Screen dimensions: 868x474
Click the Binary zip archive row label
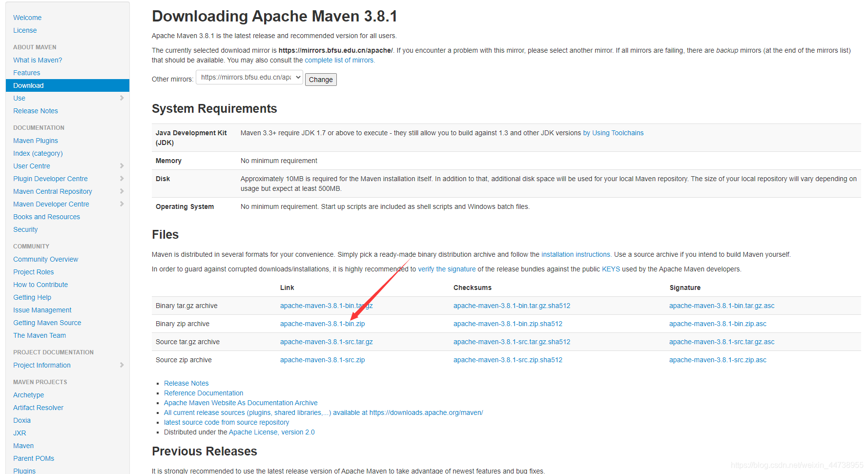(183, 324)
